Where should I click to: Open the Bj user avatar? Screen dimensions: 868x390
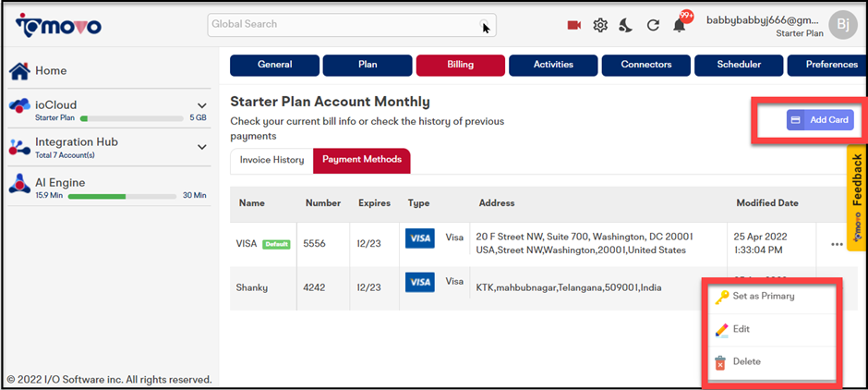click(x=843, y=25)
